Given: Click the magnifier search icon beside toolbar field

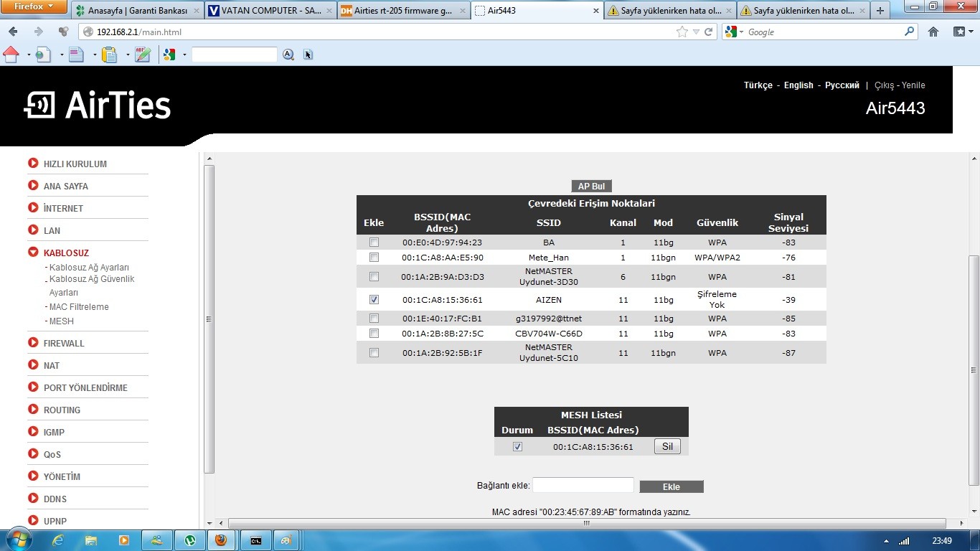Looking at the screenshot, I should tap(288, 55).
